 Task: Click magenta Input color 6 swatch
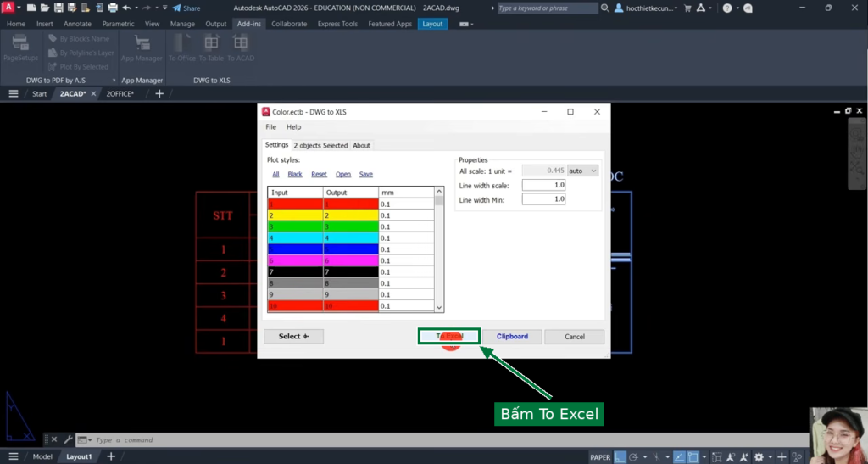[x=296, y=260]
